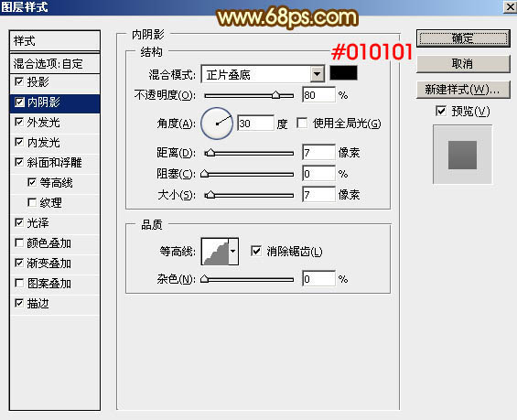Viewport: 517px width, 420px height.
Task: Toggle the 内发光 checkbox
Action: click(19, 142)
